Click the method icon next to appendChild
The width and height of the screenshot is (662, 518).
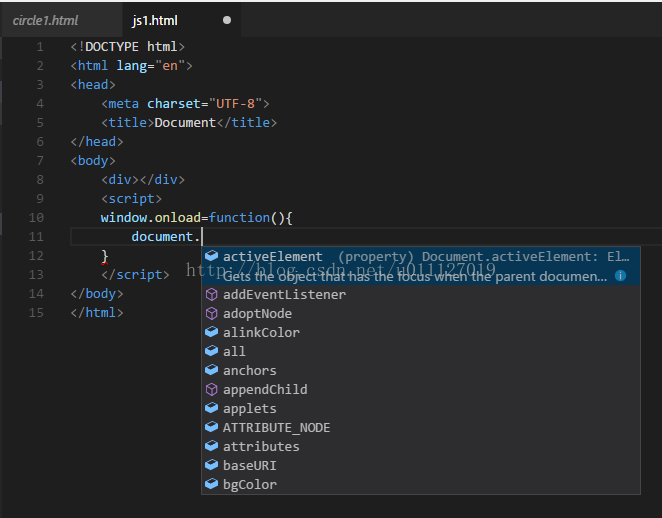(211, 390)
